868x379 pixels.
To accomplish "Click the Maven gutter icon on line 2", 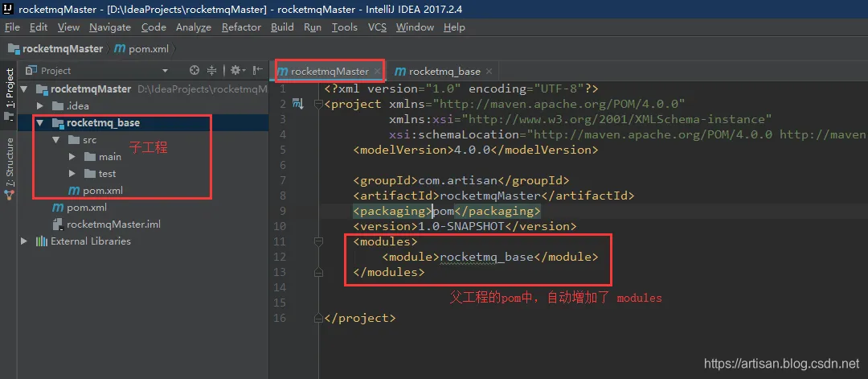I will tap(298, 104).
